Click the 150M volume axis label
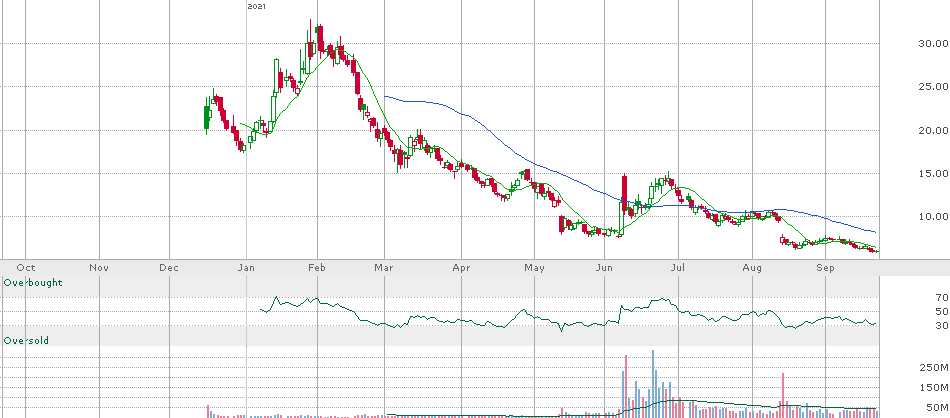 (934, 388)
